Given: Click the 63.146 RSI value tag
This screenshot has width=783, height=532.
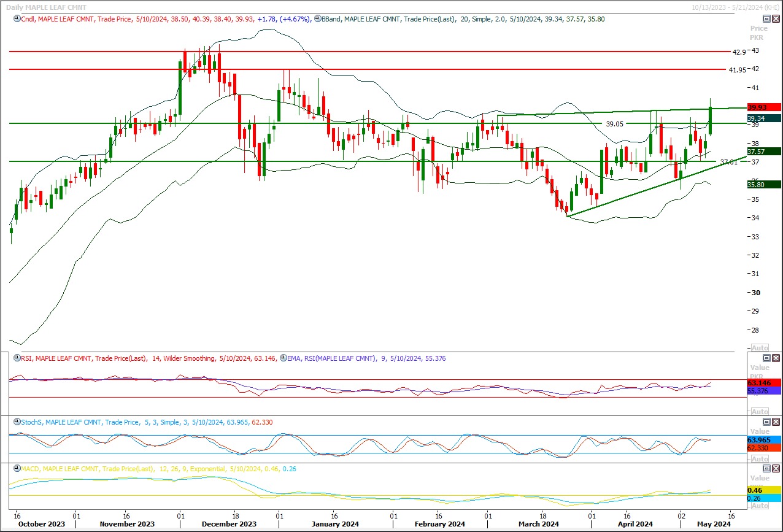Looking at the screenshot, I should [x=764, y=383].
